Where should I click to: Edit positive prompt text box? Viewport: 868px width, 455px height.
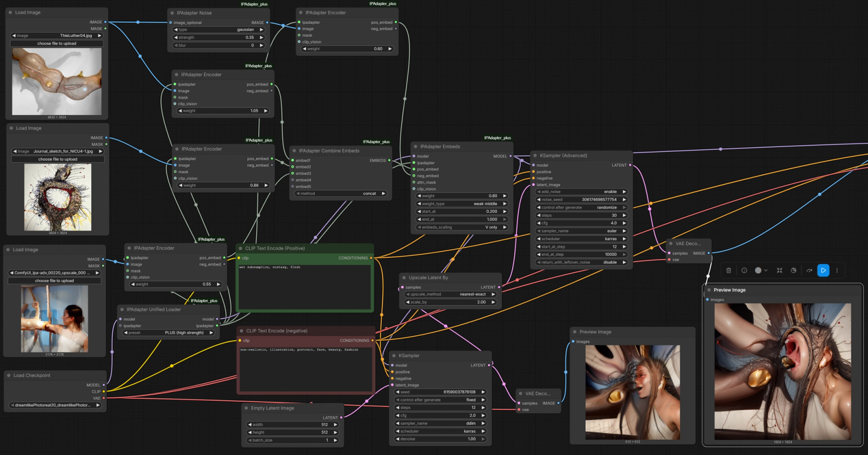[305, 286]
